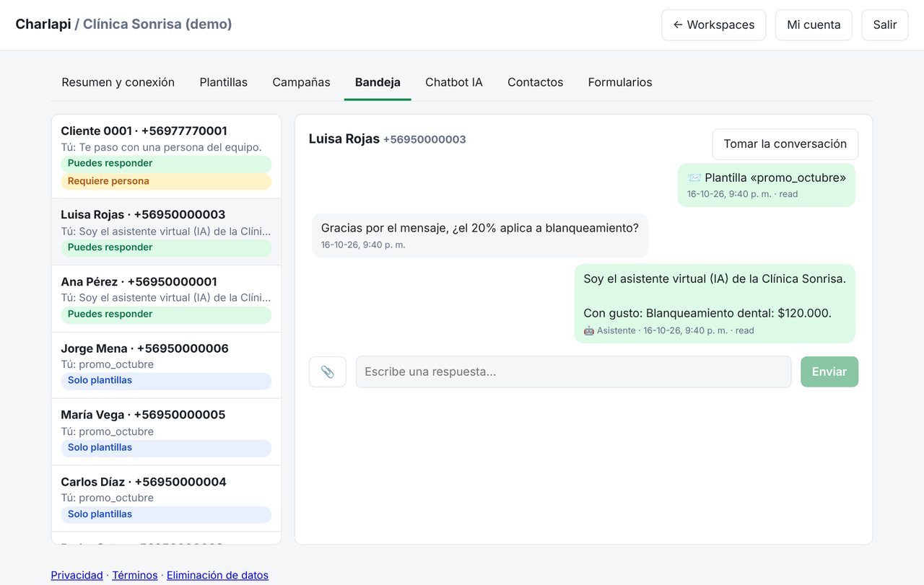Go back to Workspaces
Viewport: 924px width, 585px height.
tap(714, 25)
